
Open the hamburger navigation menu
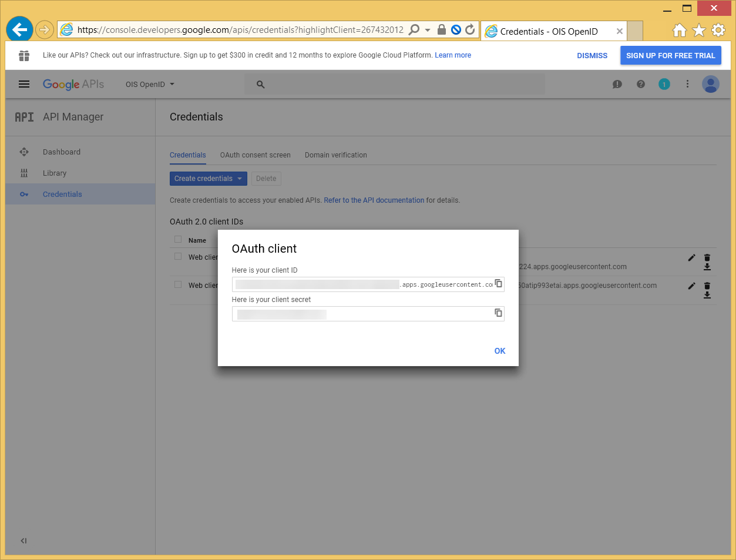coord(24,84)
